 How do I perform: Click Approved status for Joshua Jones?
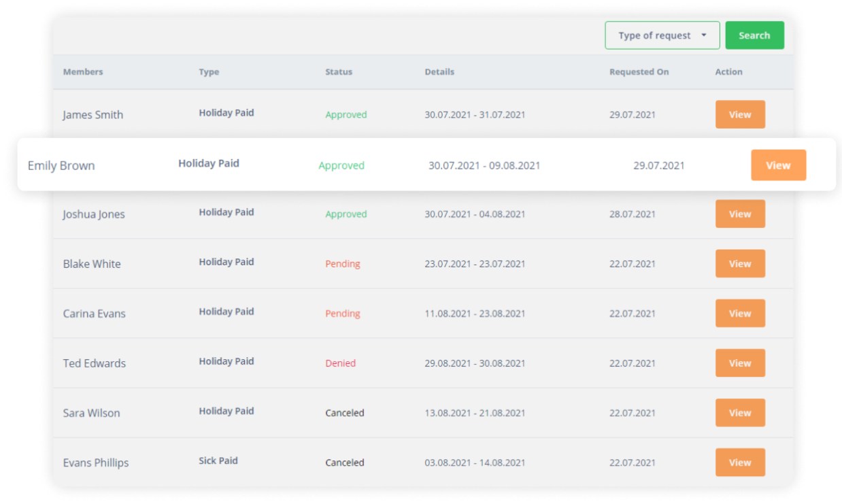pos(346,214)
